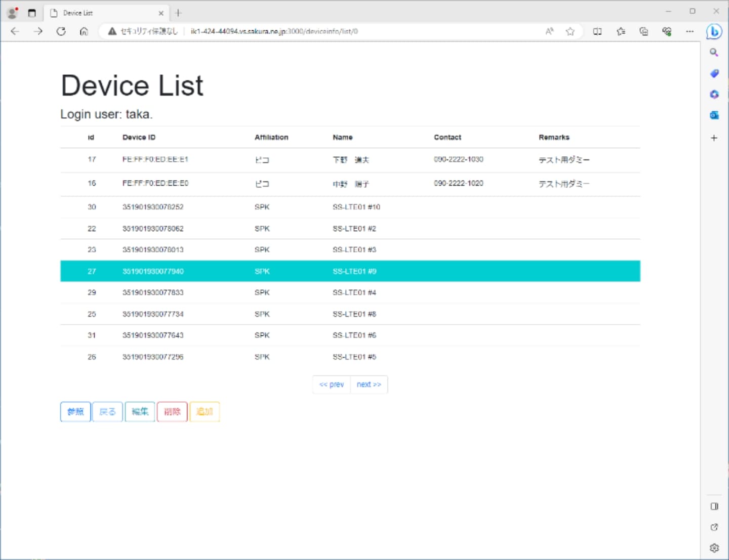Click the red 削除 delete button
Viewport: 729px width, 560px height.
[x=172, y=412]
